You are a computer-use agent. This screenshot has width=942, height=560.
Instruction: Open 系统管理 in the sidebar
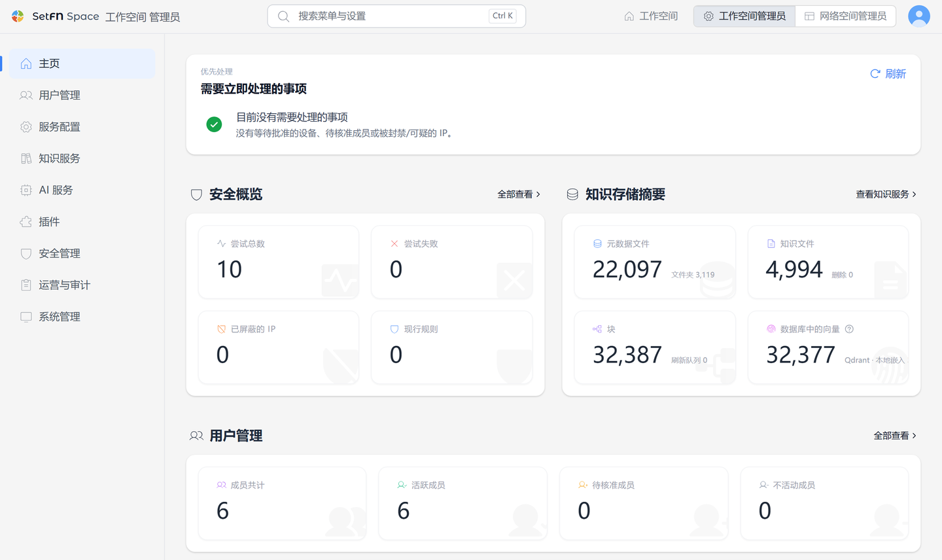click(82, 317)
